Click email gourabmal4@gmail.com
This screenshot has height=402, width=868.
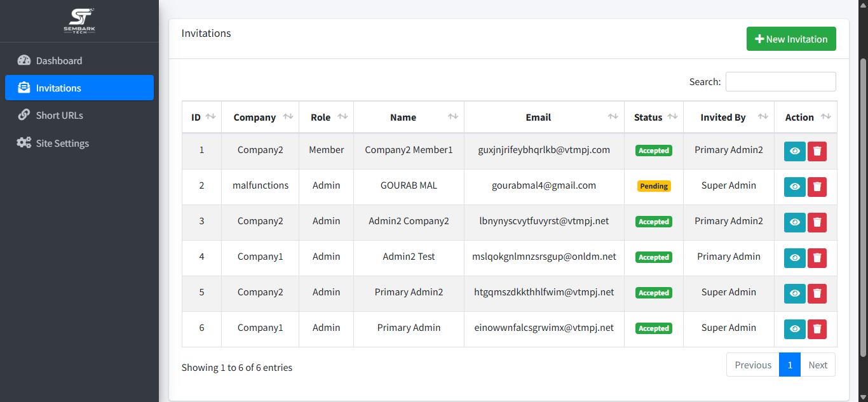(x=544, y=185)
